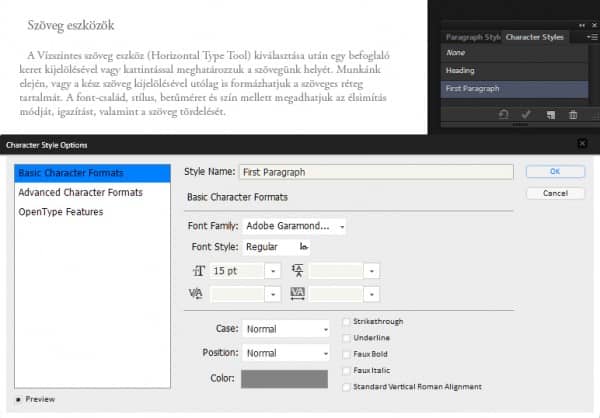Click the checkmark redefine style icon

coord(530,115)
